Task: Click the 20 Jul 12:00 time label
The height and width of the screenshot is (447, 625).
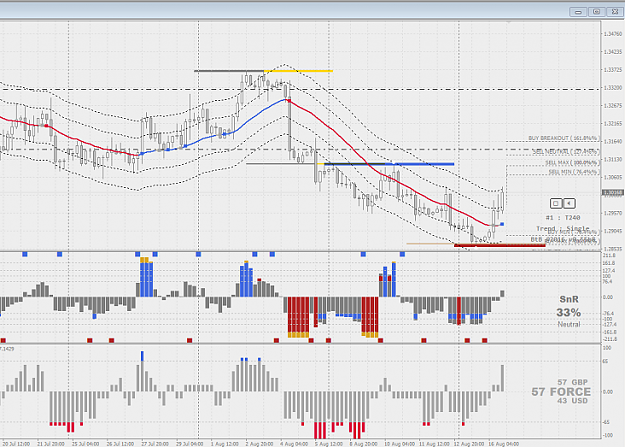Action: 16,443
